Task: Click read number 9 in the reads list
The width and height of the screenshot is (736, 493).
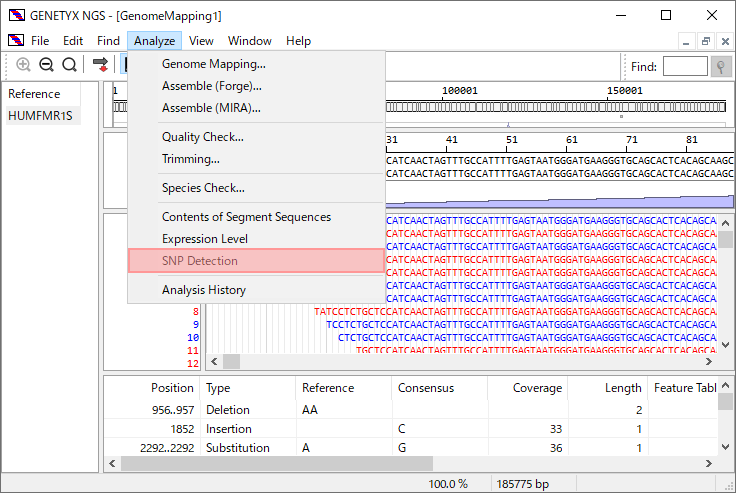Action: 196,324
